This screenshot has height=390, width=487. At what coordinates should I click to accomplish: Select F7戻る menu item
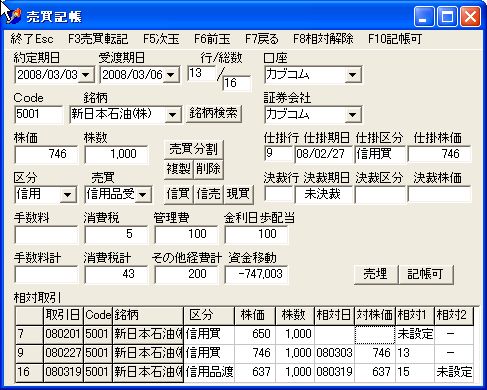tap(262, 39)
